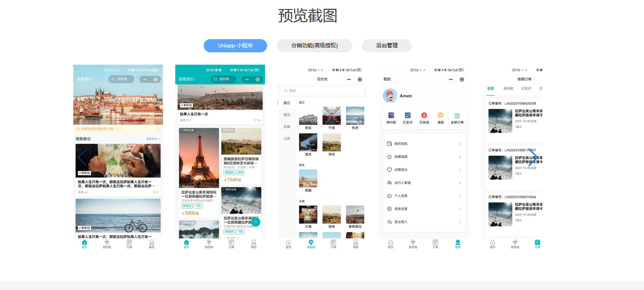This screenshot has height=290, width=644.
Task: Select the 待付款 orders tab
Action: tap(508, 89)
